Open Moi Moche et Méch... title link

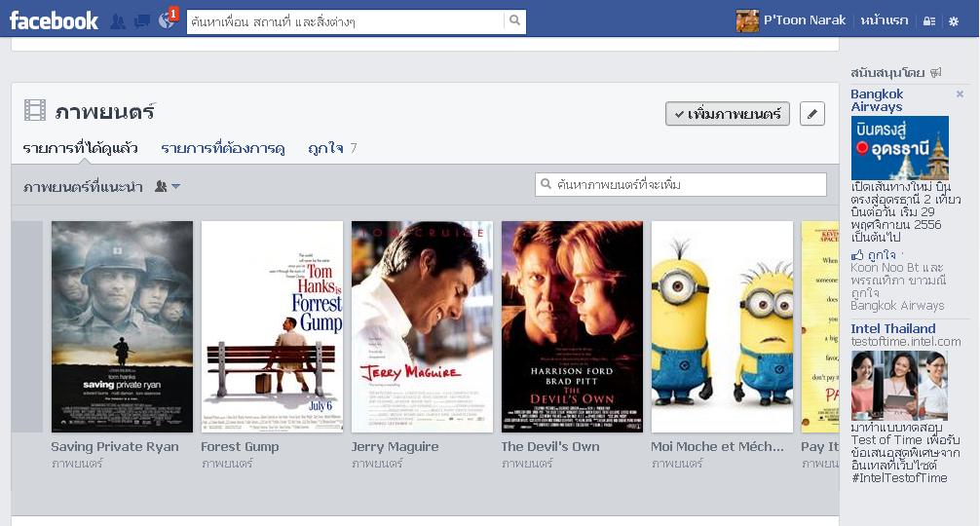[717, 447]
